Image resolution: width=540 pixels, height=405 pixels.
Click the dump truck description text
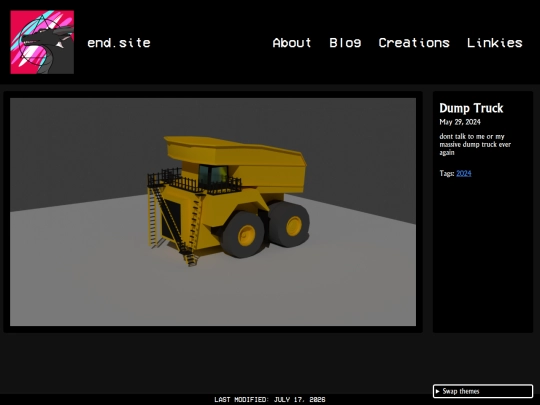point(475,144)
